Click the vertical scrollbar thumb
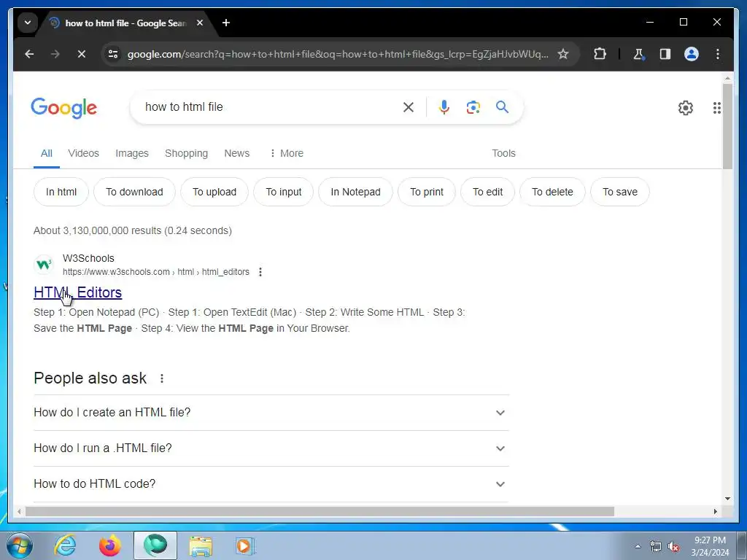747x560 pixels. click(727, 125)
